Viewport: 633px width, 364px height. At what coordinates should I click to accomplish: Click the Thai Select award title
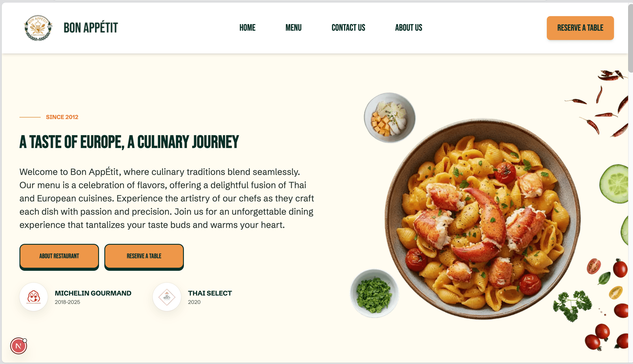pos(210,293)
